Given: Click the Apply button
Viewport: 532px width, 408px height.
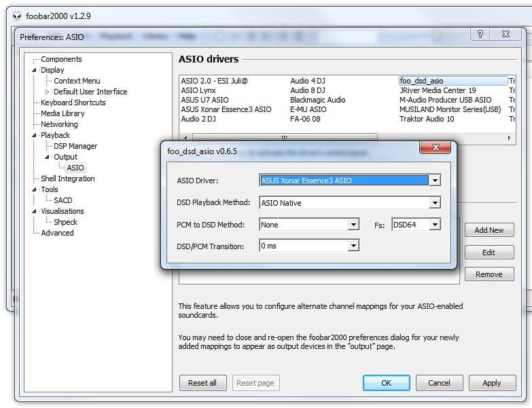Looking at the screenshot, I should click(493, 383).
